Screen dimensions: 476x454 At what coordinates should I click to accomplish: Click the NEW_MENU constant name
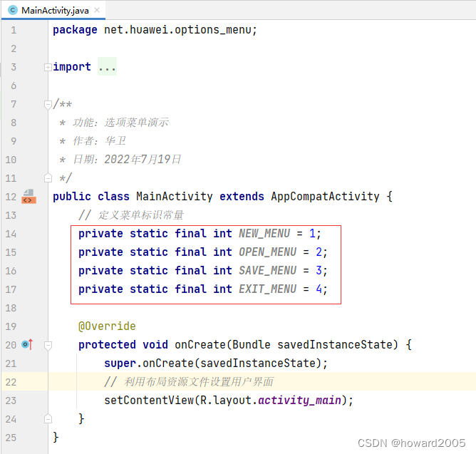[264, 234]
